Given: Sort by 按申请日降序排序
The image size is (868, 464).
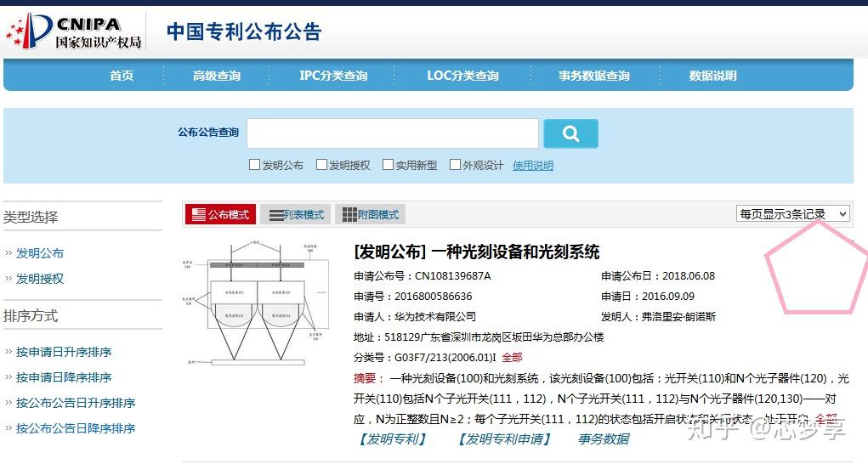Looking at the screenshot, I should [x=64, y=377].
